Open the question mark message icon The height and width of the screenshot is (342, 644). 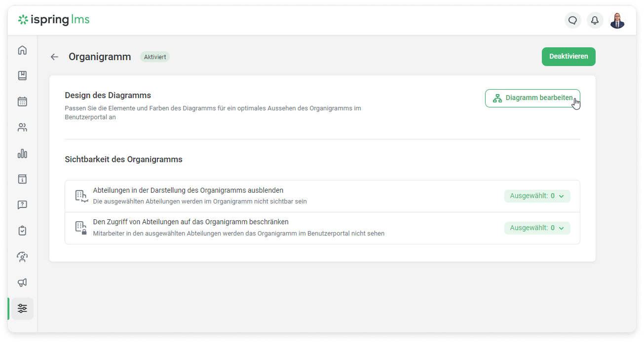coord(22,205)
